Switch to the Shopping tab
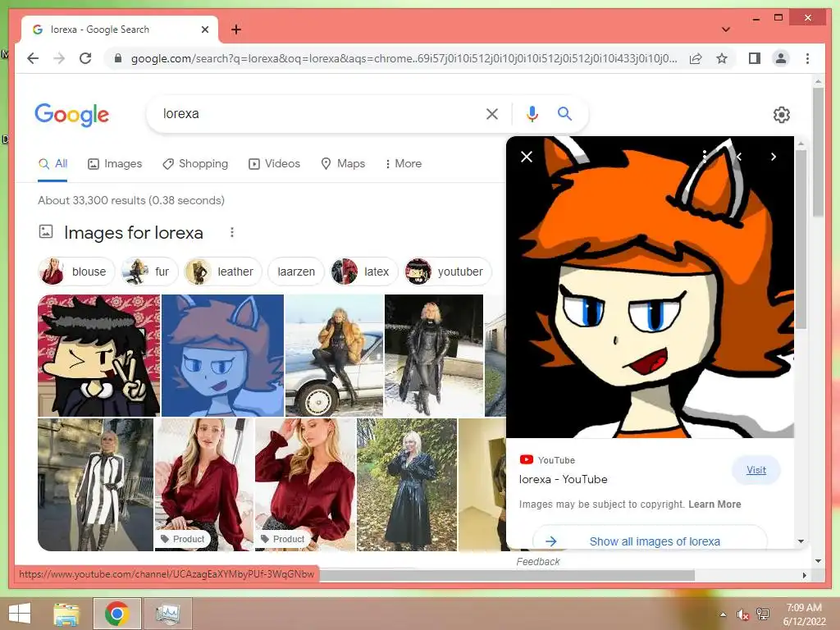 coord(195,163)
